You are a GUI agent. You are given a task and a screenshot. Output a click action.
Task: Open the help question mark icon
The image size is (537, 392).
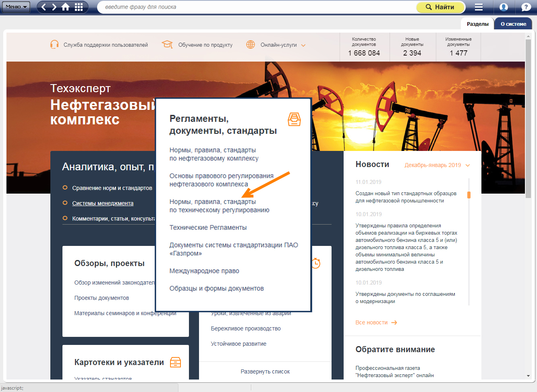(x=526, y=7)
